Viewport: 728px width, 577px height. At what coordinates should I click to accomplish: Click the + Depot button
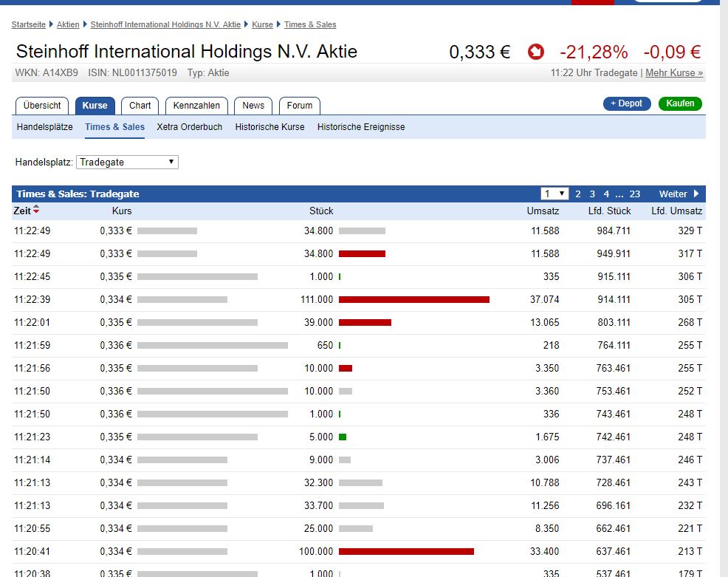(x=627, y=103)
